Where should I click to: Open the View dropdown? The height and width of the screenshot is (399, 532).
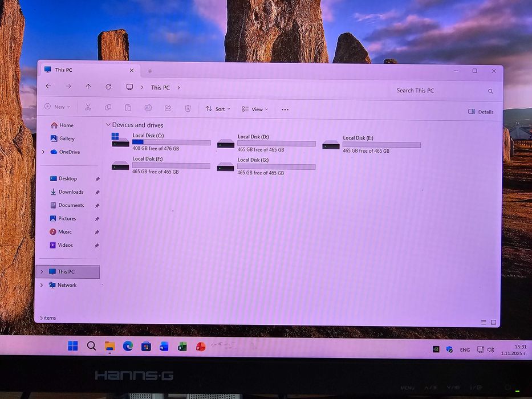pyautogui.click(x=255, y=109)
